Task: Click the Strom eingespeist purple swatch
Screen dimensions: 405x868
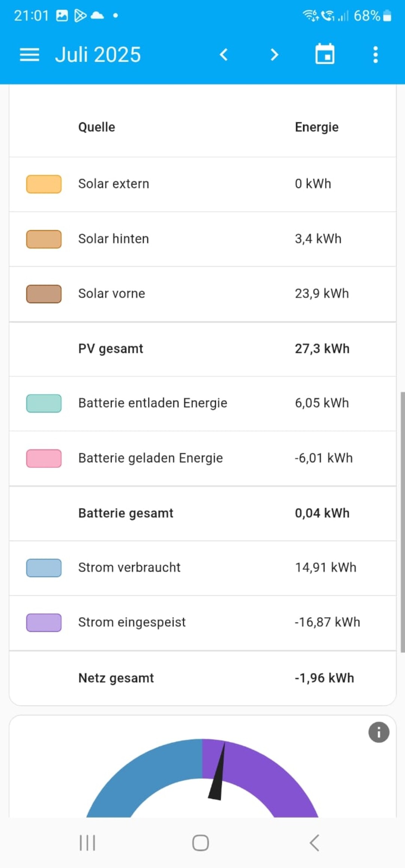Action: (44, 623)
